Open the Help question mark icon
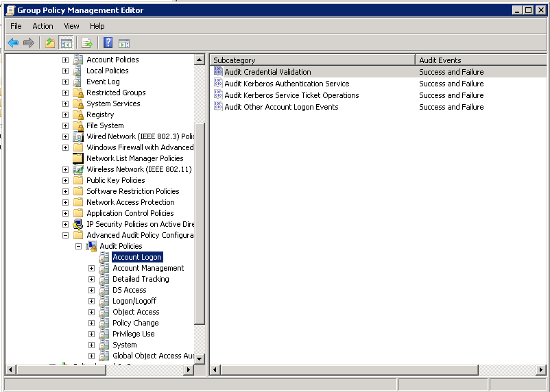 [x=108, y=42]
